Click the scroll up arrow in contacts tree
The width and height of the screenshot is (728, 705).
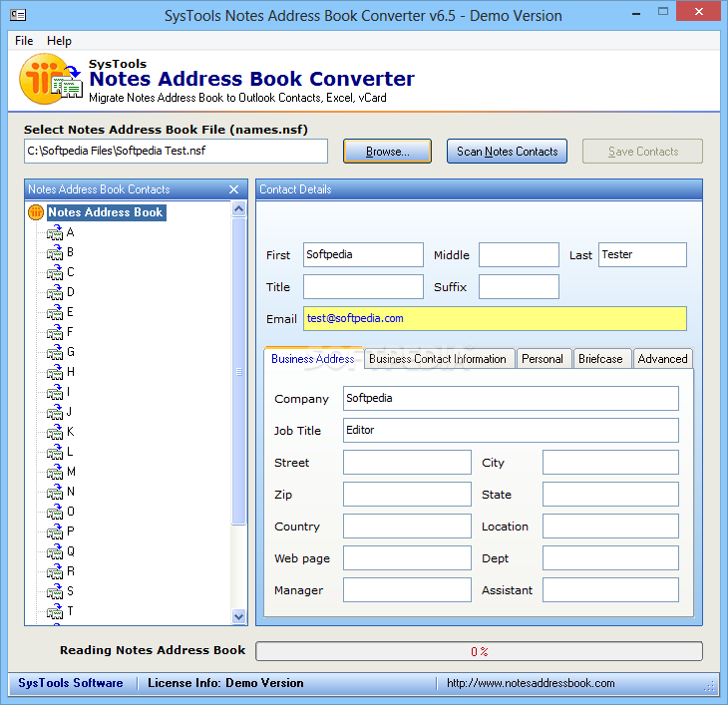tap(239, 208)
